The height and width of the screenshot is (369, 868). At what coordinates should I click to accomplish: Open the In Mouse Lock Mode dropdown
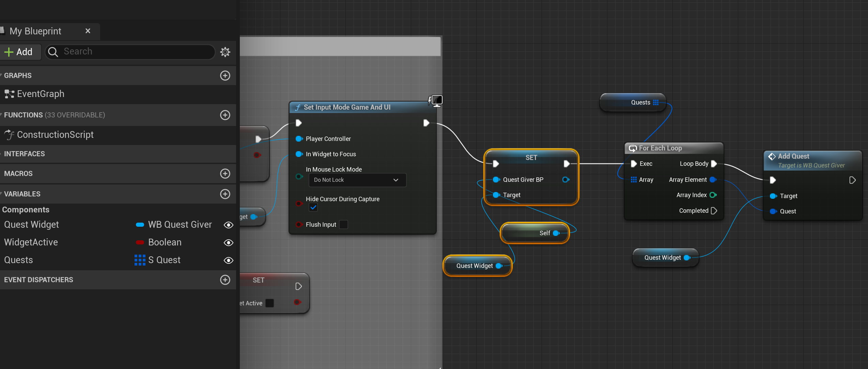pyautogui.click(x=357, y=180)
